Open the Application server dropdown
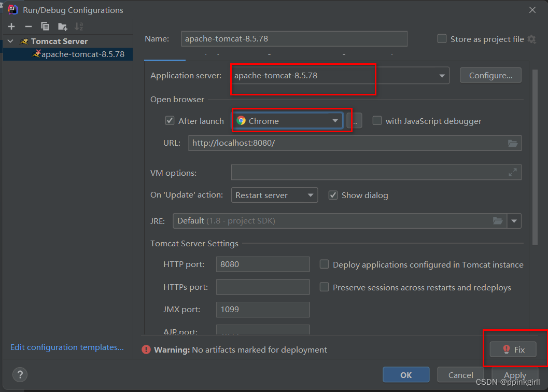 click(442, 76)
